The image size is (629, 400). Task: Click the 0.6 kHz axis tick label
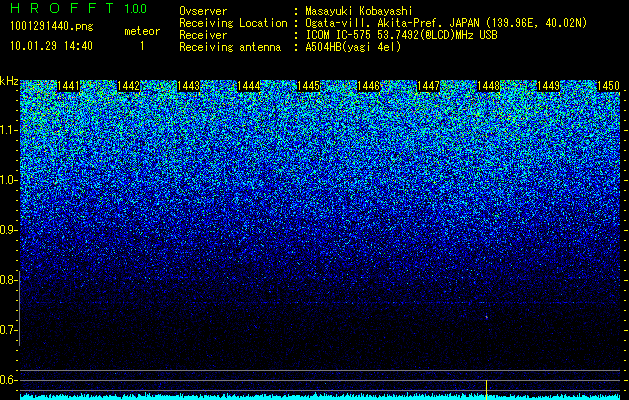[x=8, y=380]
